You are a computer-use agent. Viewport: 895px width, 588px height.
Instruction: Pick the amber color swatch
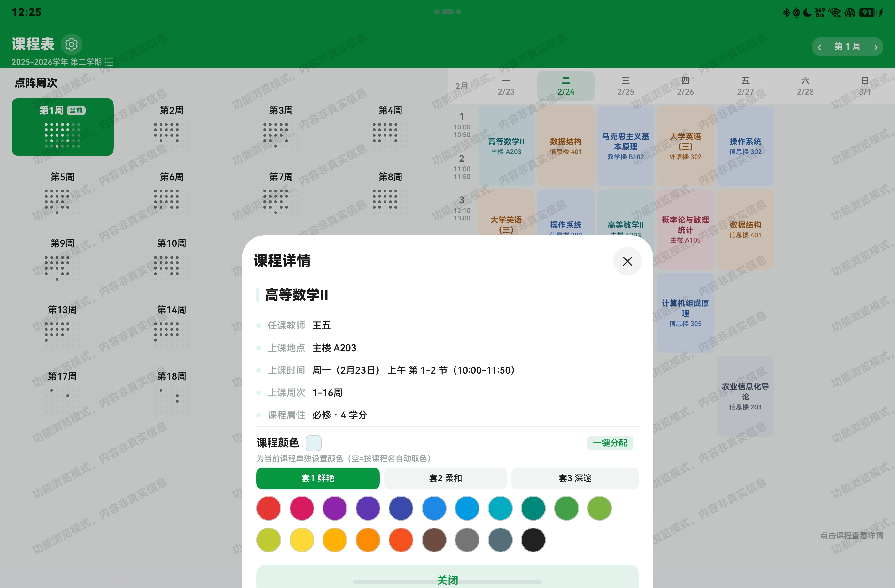(x=335, y=540)
